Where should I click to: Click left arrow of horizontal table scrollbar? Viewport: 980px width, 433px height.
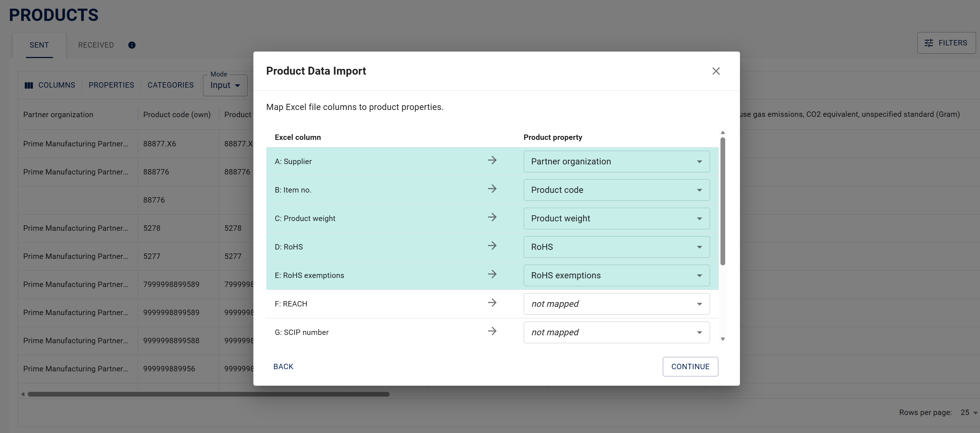[23, 394]
